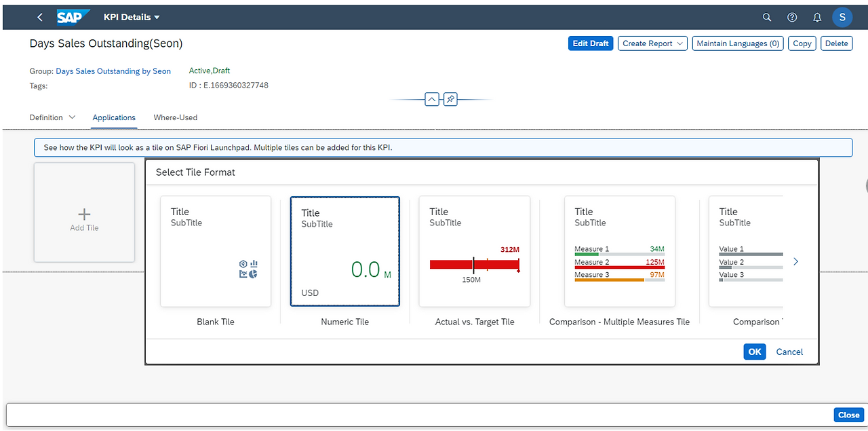Click the Numeric Tile label text
This screenshot has height=431, width=868.
(x=345, y=322)
